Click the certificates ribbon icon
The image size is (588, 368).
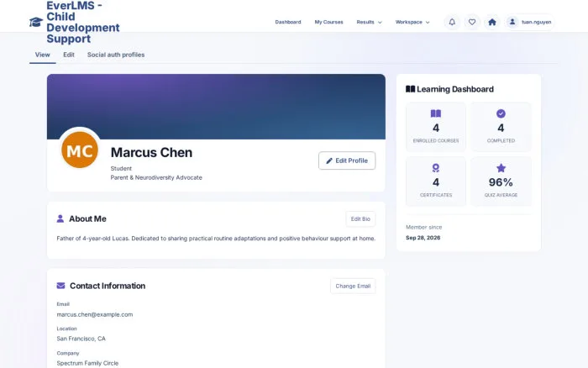[436, 168]
